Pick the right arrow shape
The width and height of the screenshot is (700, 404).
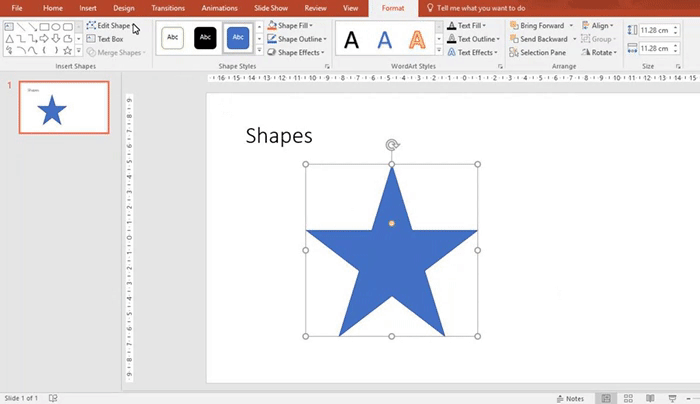click(x=44, y=39)
